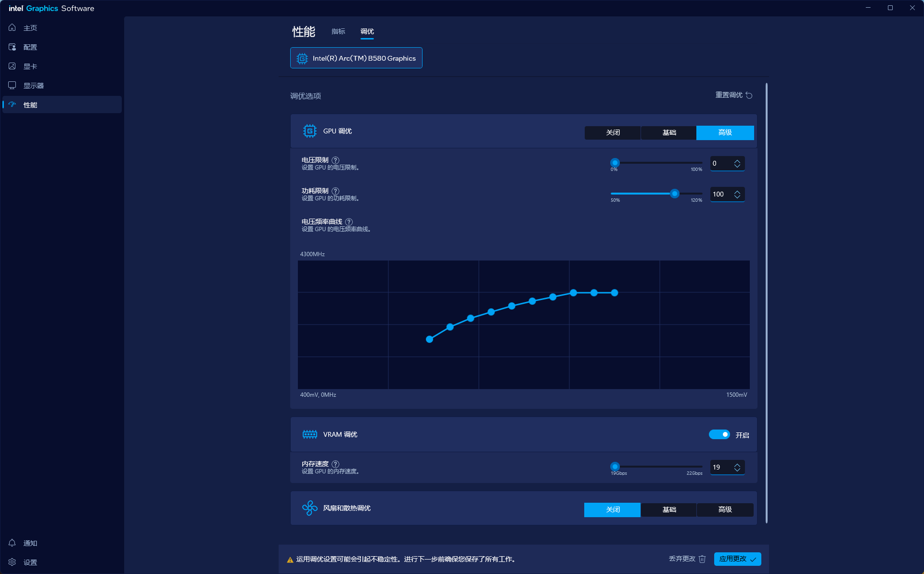Screen dimensions: 924x574
Task: Open the 显示器 monitor icon in sidebar
Action: click(x=13, y=85)
